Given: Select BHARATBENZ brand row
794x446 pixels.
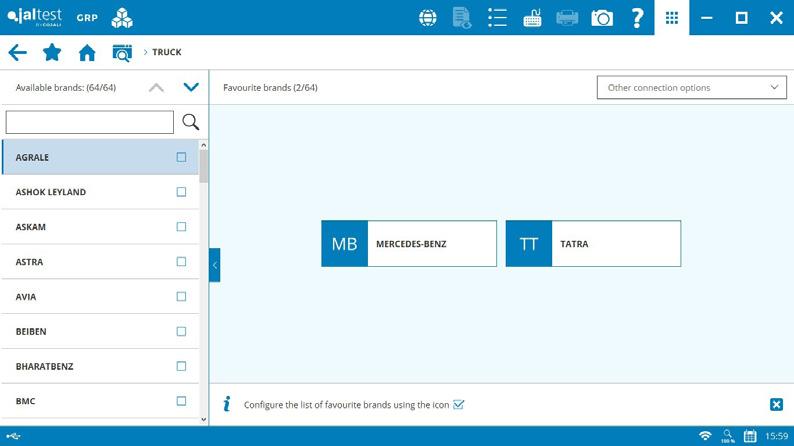Looking at the screenshot, I should pyautogui.click(x=100, y=366).
